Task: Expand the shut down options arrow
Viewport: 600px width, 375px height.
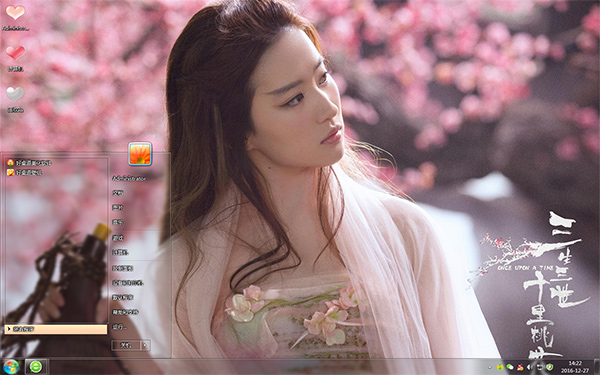Action: point(145,346)
